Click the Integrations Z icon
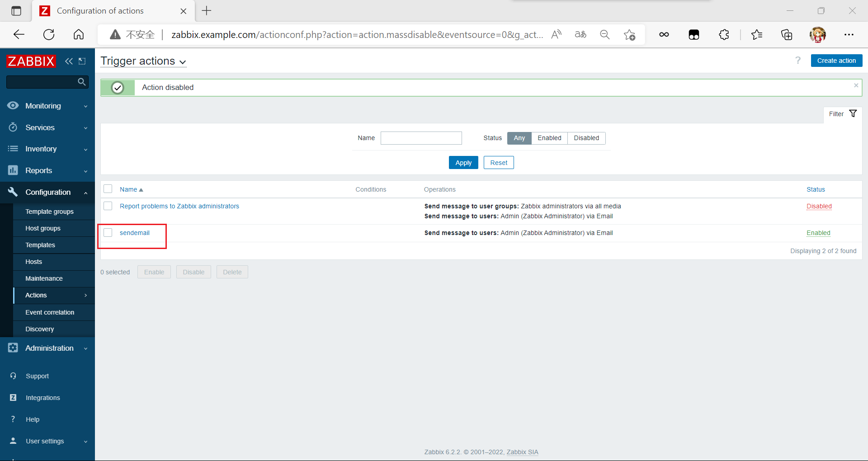Image resolution: width=868 pixels, height=461 pixels. (13, 398)
